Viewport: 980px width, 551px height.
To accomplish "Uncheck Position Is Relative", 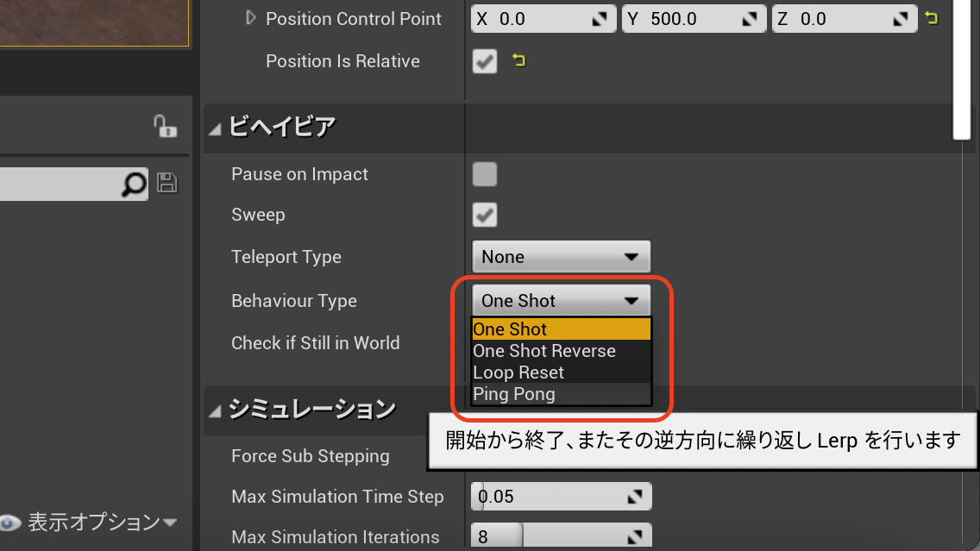I will point(485,61).
